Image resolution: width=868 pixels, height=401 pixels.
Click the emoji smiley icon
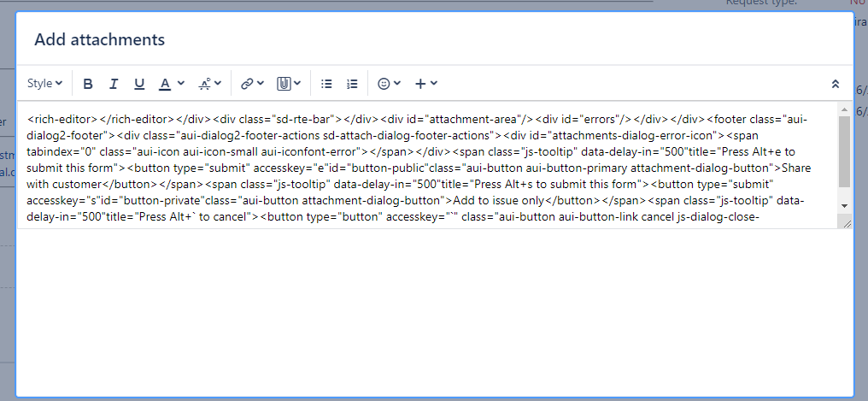pos(384,84)
